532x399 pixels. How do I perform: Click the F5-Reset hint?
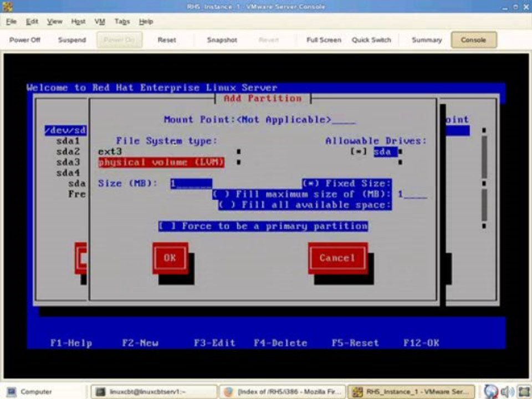click(x=355, y=343)
